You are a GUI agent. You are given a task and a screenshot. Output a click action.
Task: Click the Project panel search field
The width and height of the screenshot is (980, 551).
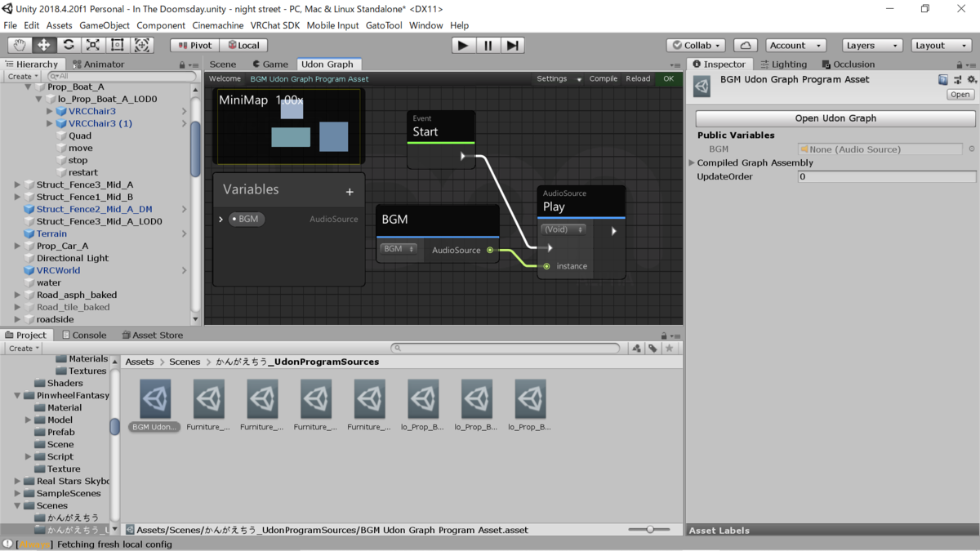[x=506, y=348]
